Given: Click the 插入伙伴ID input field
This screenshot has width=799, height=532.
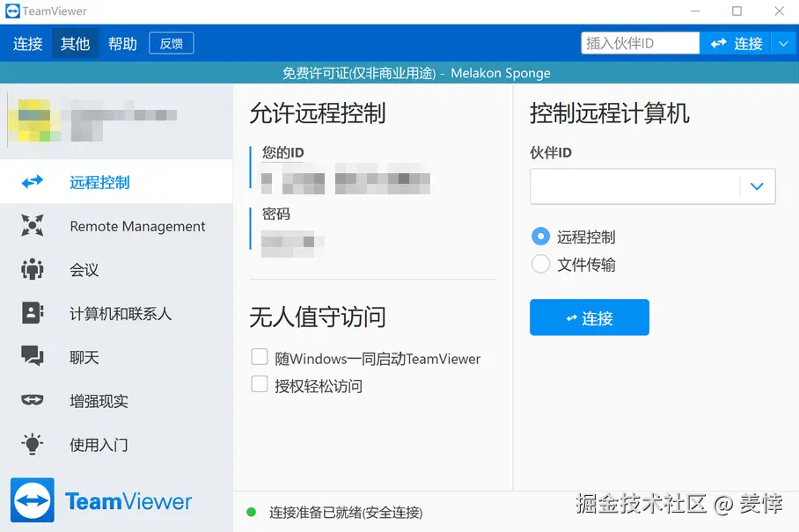Looking at the screenshot, I should click(640, 42).
